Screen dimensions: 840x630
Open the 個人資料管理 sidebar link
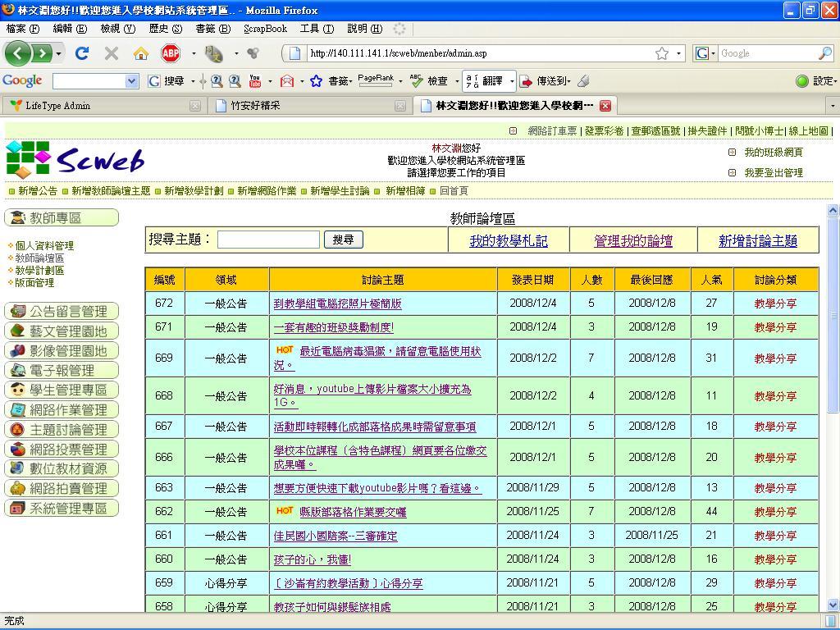(x=44, y=245)
